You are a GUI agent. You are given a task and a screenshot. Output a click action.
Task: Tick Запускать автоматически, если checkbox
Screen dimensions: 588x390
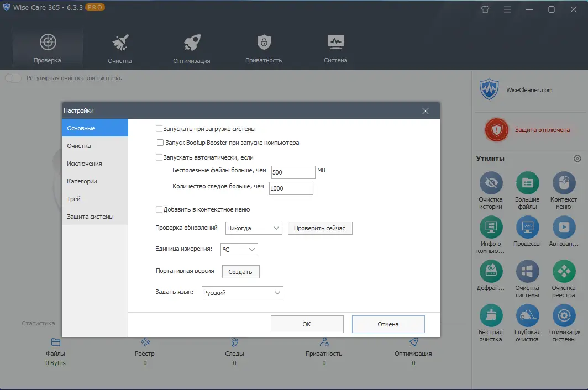[x=159, y=157]
